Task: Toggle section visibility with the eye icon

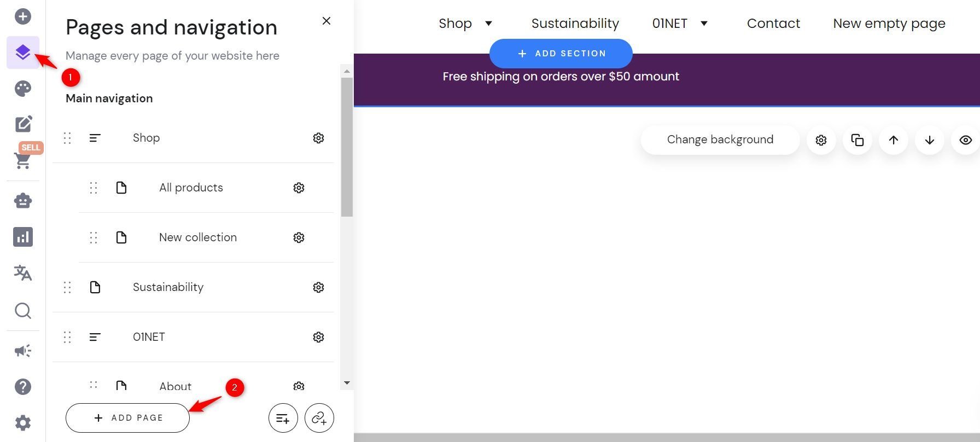Action: (966, 140)
